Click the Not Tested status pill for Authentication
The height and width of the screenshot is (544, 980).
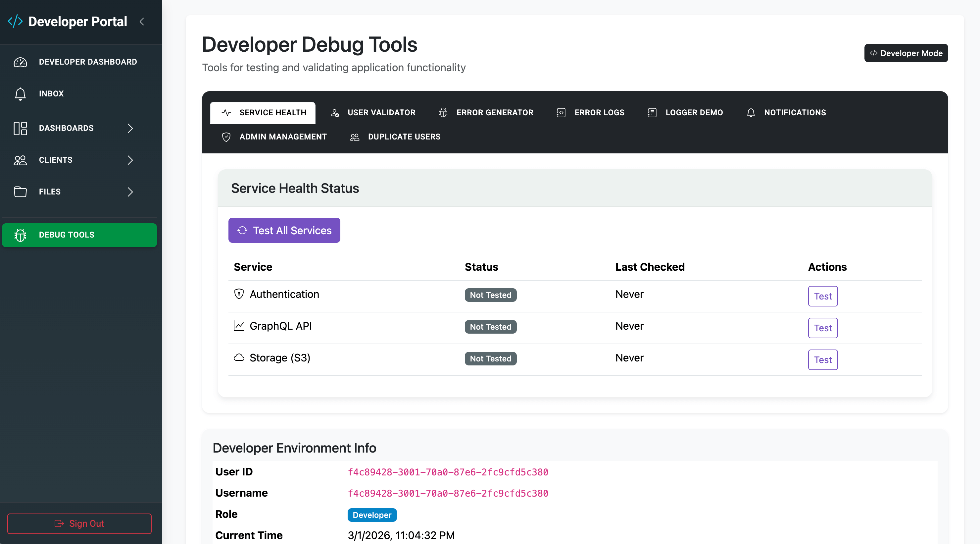click(x=490, y=295)
